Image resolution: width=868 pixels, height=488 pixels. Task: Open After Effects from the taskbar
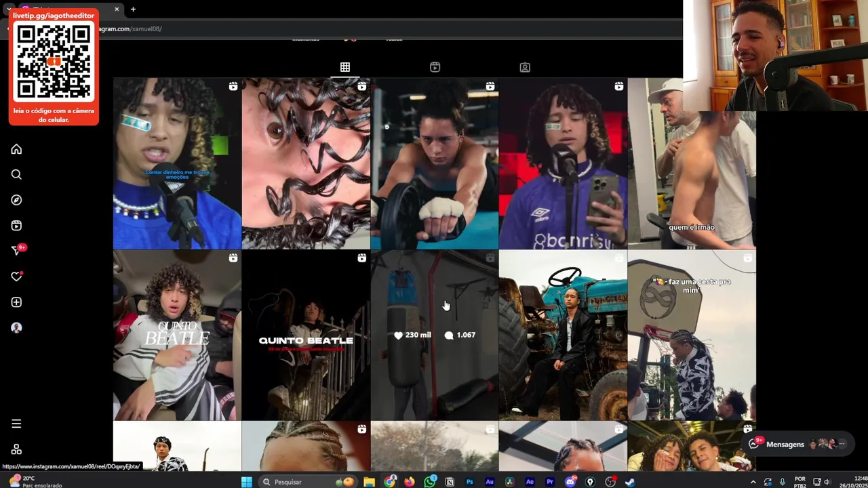[530, 482]
